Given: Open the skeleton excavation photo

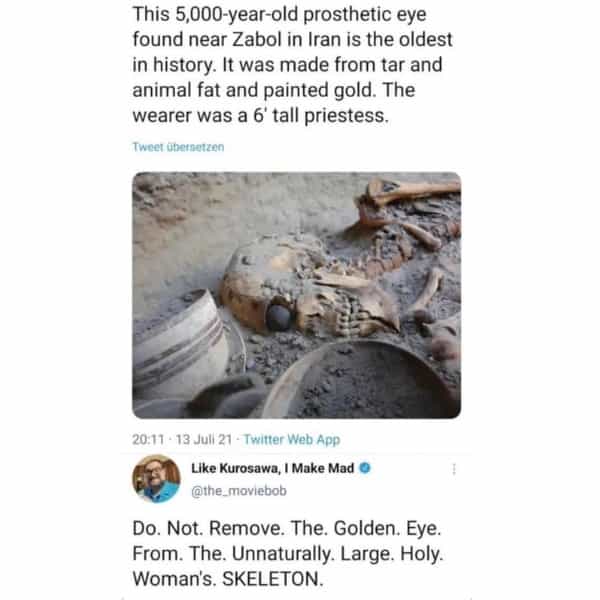Looking at the screenshot, I should click(296, 295).
